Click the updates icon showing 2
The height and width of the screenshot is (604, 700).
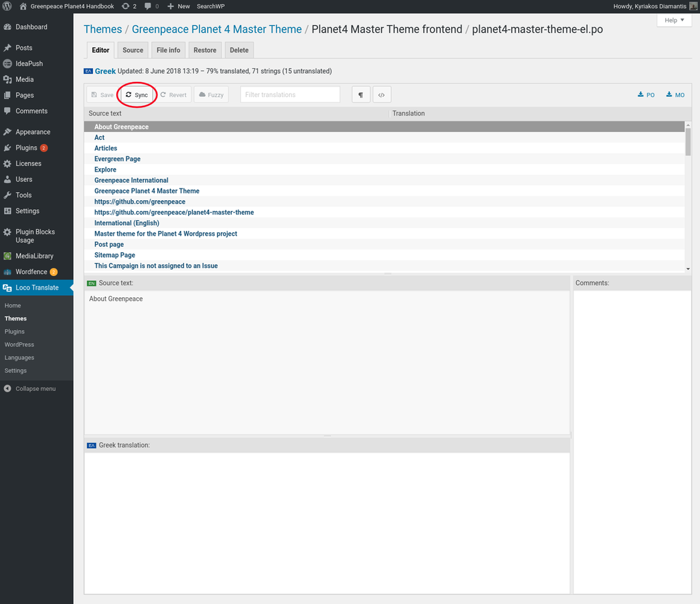(126, 6)
